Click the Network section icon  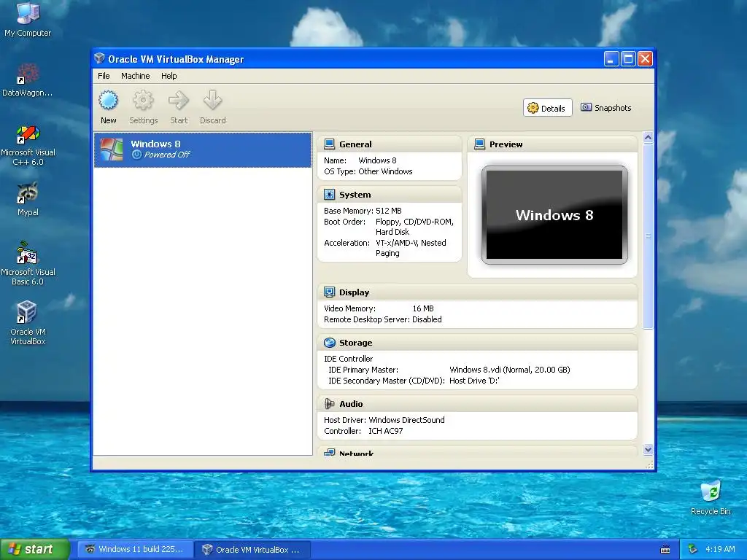[329, 452]
